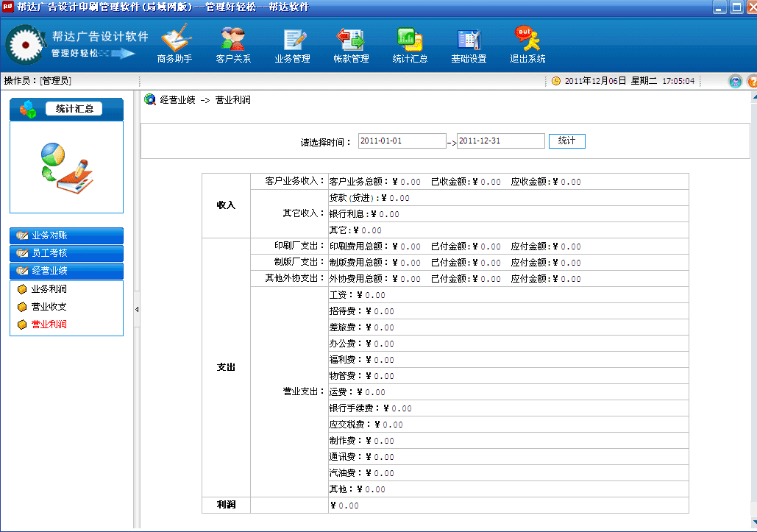Maximize the application window
The width and height of the screenshot is (757, 532).
click(736, 7)
